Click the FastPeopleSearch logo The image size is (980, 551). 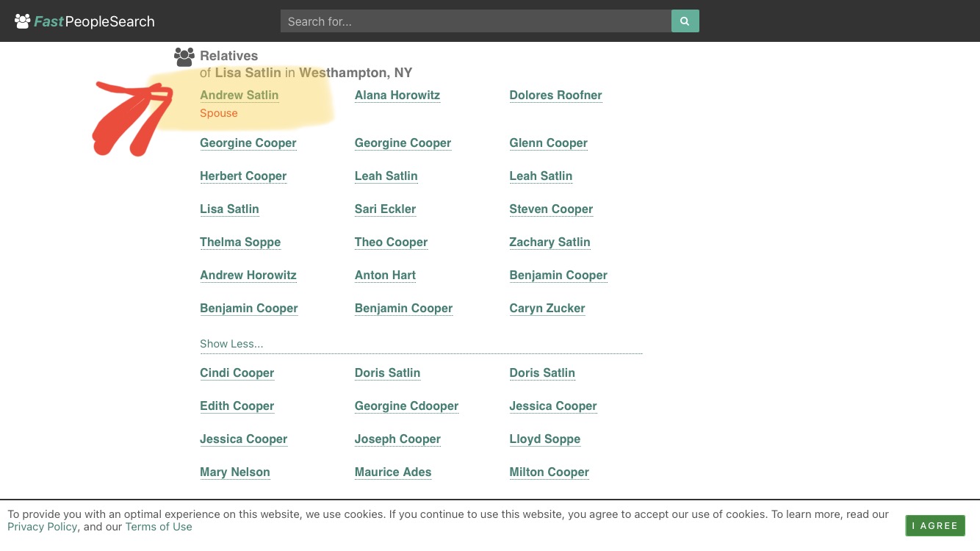point(84,21)
